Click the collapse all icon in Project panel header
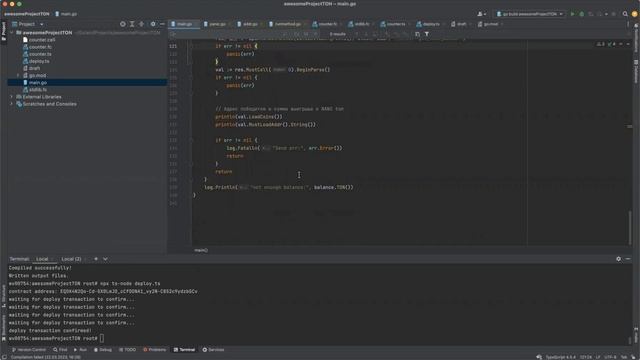Image resolution: width=640 pixels, height=360 pixels. [x=141, y=24]
